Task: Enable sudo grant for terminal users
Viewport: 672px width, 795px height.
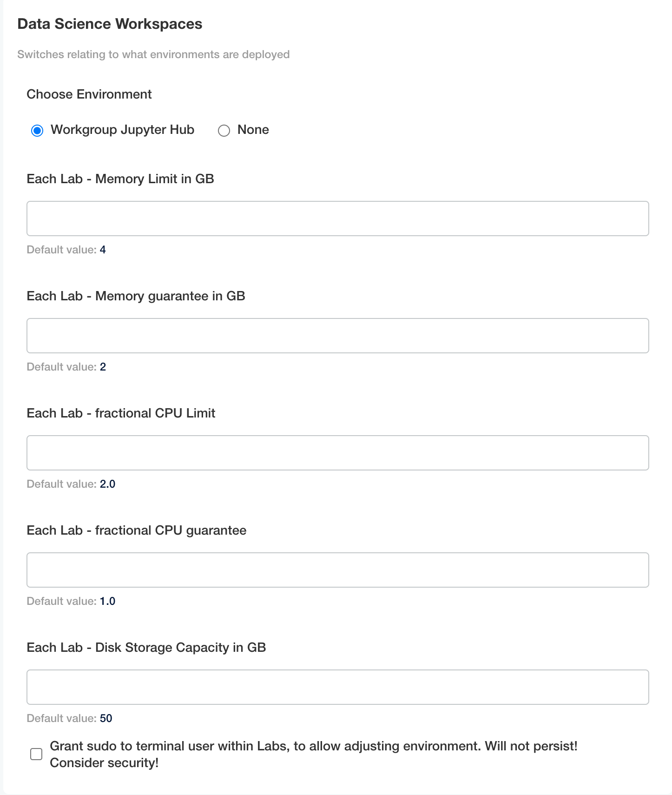Action: (36, 754)
